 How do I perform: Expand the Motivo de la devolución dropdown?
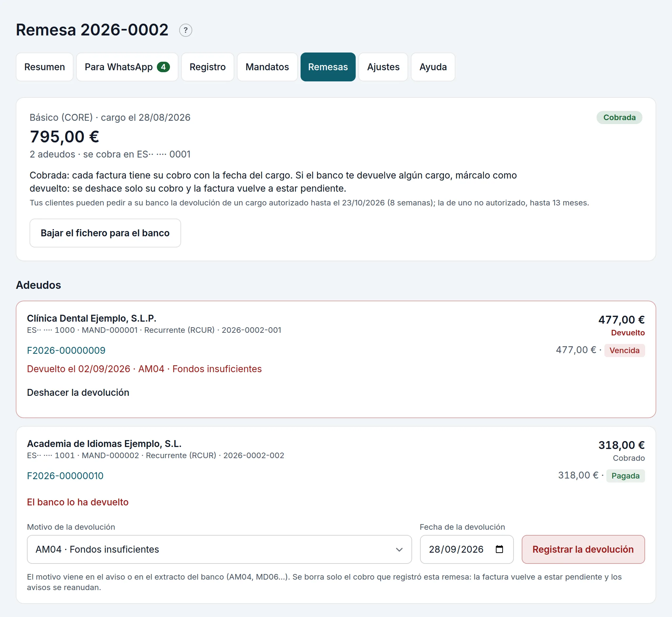pyautogui.click(x=219, y=550)
